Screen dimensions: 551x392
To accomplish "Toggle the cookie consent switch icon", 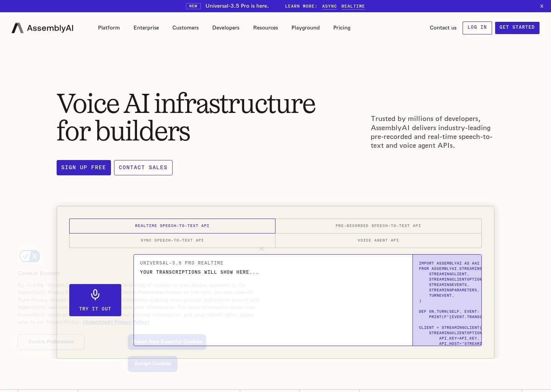I will pos(30,256).
